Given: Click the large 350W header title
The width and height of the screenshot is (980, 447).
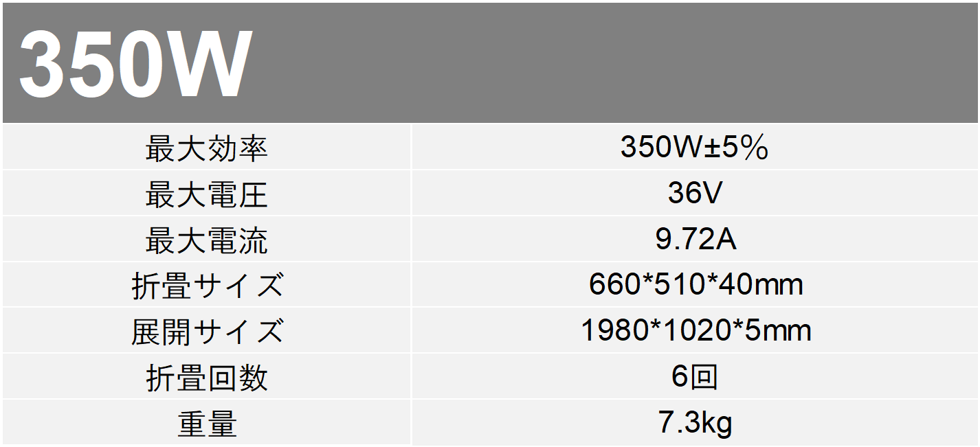Looking at the screenshot, I should coord(135,66).
